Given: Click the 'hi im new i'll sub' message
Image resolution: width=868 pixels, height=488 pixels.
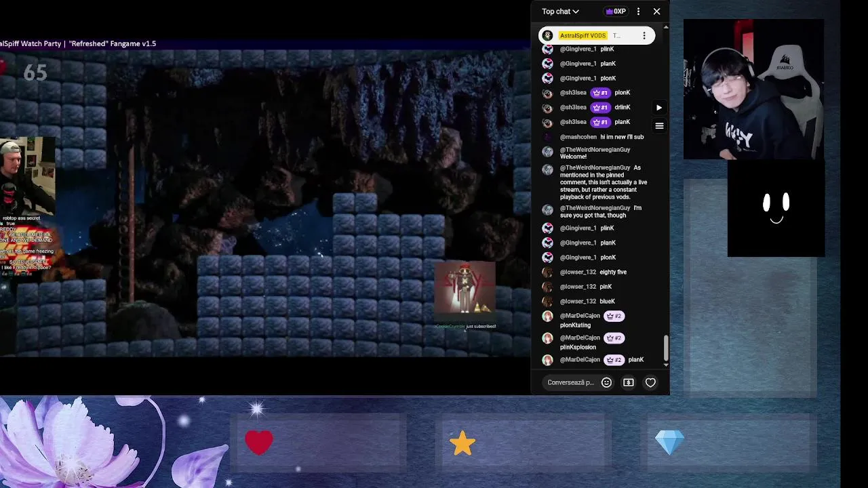Looking at the screenshot, I should click(622, 137).
